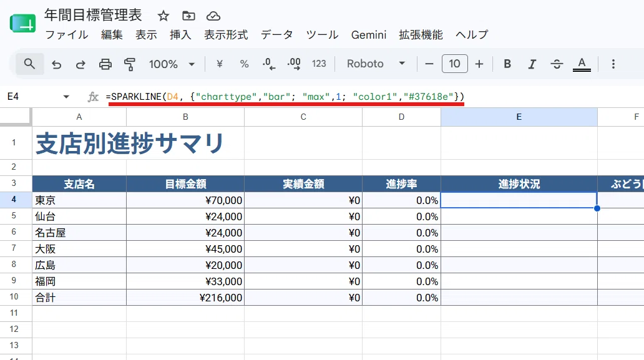Increase font size with plus button

479,64
